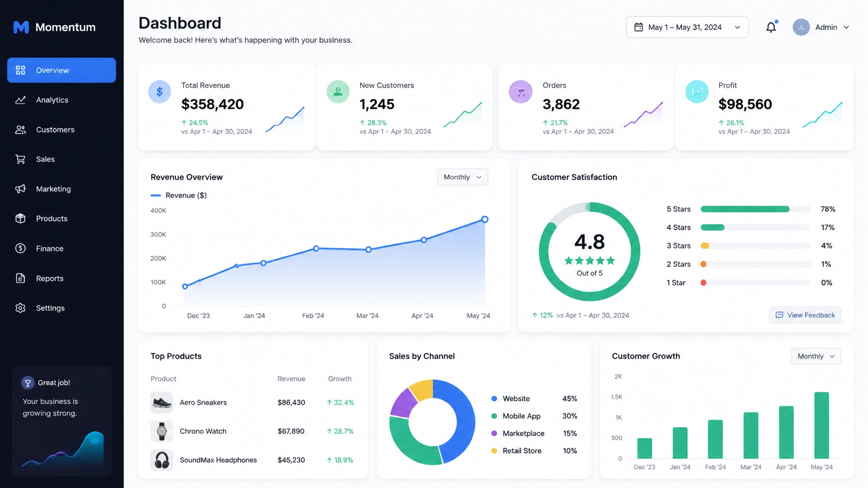Click the Dec '23 bar in Customer Growth
Image resolution: width=868 pixels, height=488 pixels.
[x=644, y=448]
